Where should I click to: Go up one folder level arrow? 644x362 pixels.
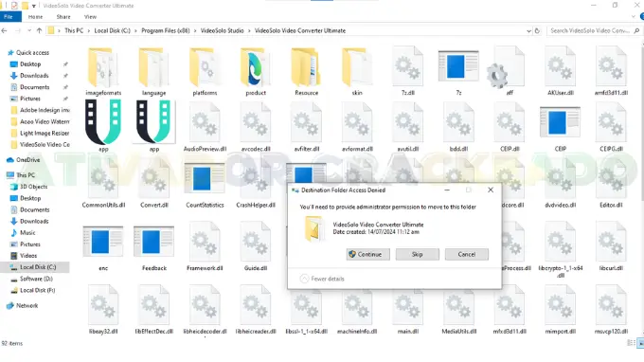40,30
